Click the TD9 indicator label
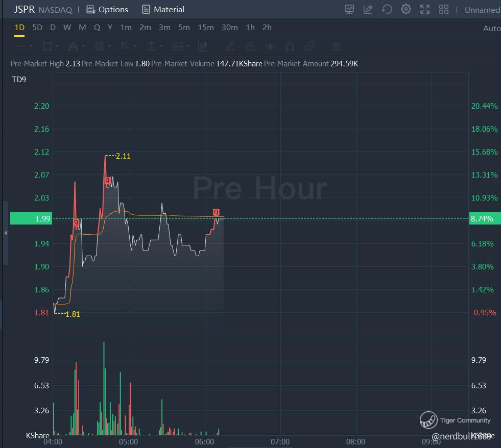Viewport: 501px width, 448px height. [x=19, y=80]
